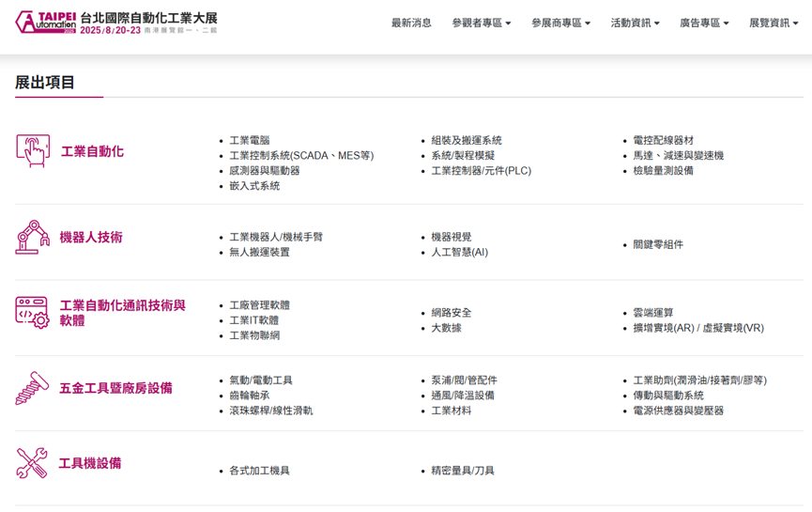Select the 工業自動化 category heading

92,151
